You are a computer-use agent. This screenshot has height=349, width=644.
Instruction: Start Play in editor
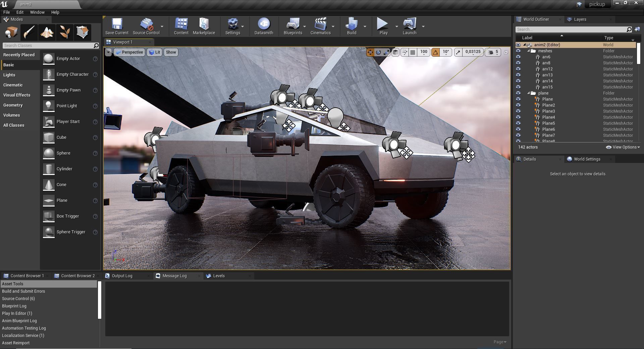[x=383, y=26]
